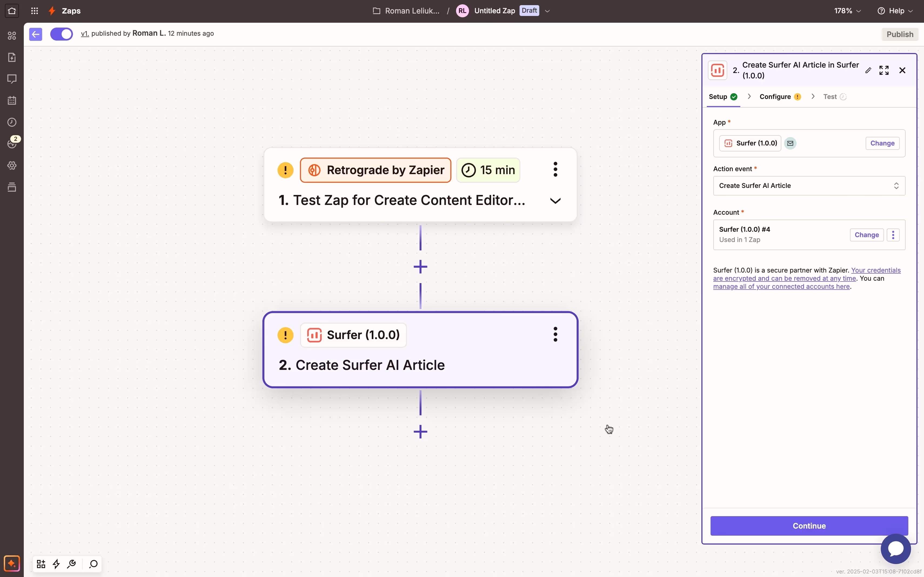Add a step between step 1 and 2
The image size is (924, 577).
[420, 267]
